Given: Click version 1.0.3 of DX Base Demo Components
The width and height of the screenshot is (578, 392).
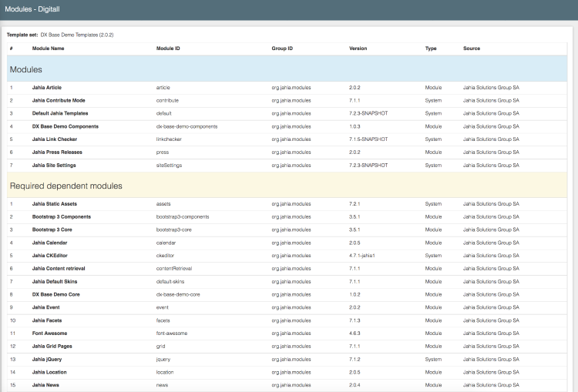Looking at the screenshot, I should click(x=355, y=126).
